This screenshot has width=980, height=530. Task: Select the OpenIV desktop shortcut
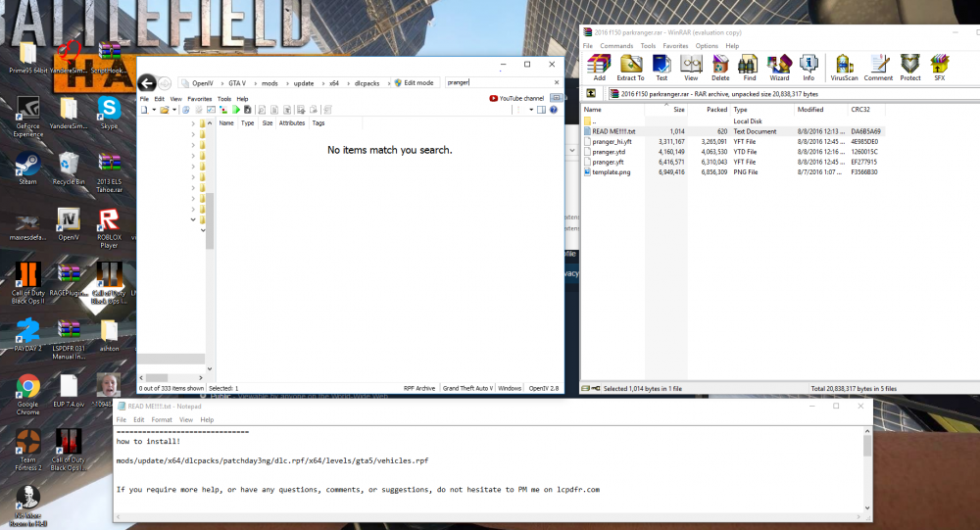[x=69, y=224]
